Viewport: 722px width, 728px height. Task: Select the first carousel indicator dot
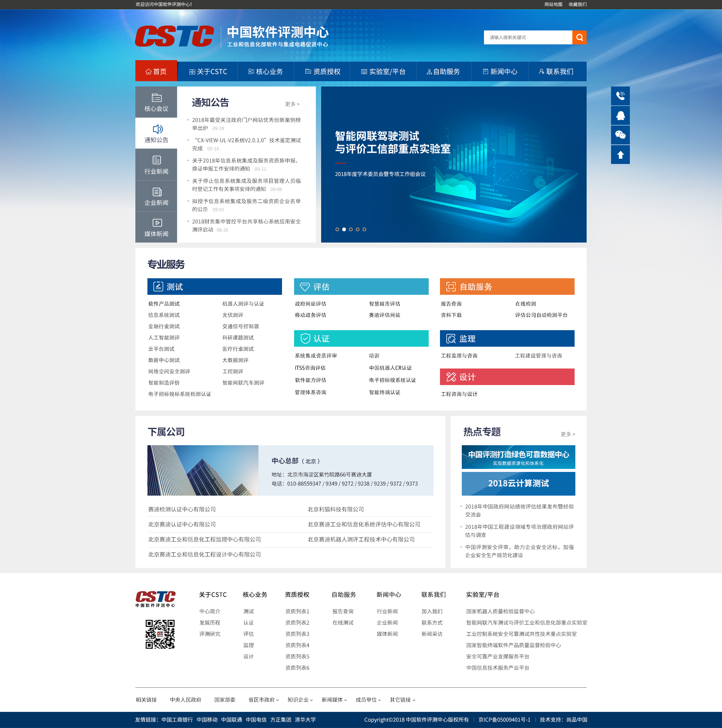point(337,229)
